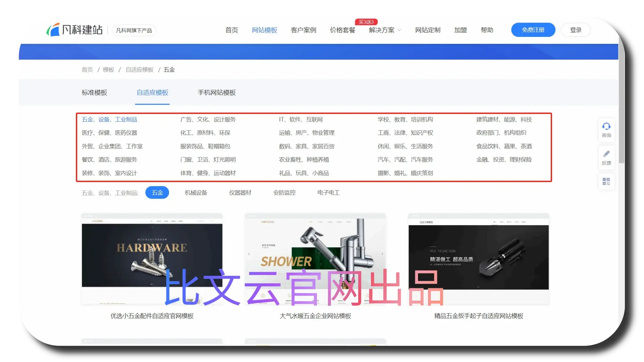Open 客户案例 in the top navigation
Screen dimensions: 644x362
pyautogui.click(x=304, y=30)
